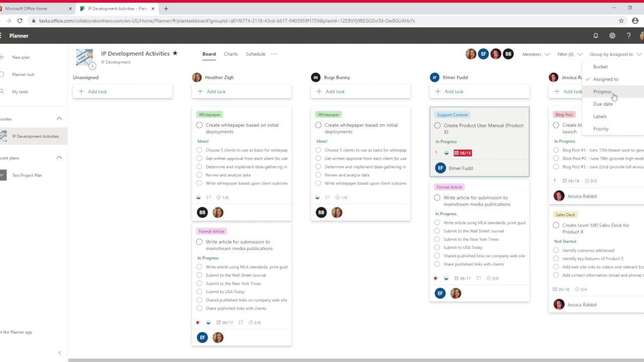644x362 pixels.
Task: Open a new browser tab
Action: coord(166,9)
